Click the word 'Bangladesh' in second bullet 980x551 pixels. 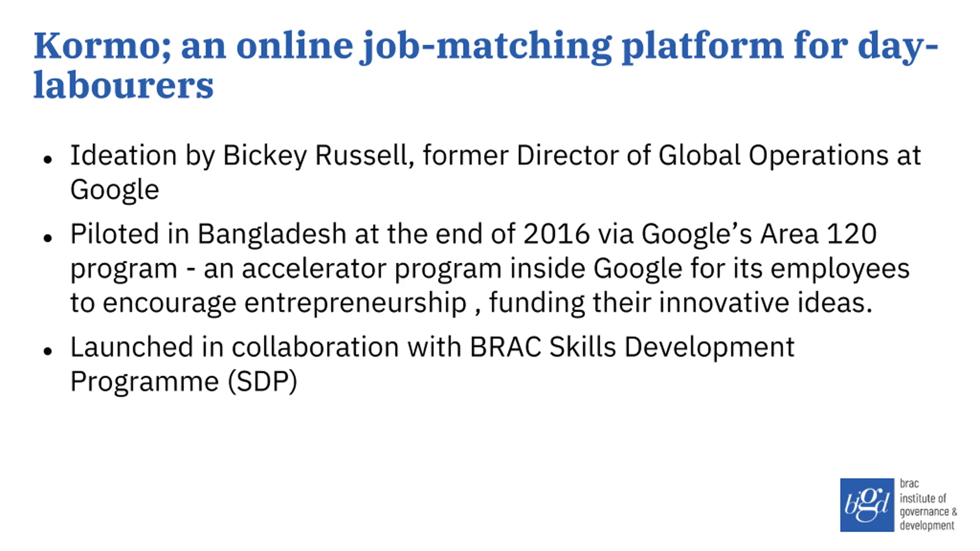pyautogui.click(x=272, y=235)
